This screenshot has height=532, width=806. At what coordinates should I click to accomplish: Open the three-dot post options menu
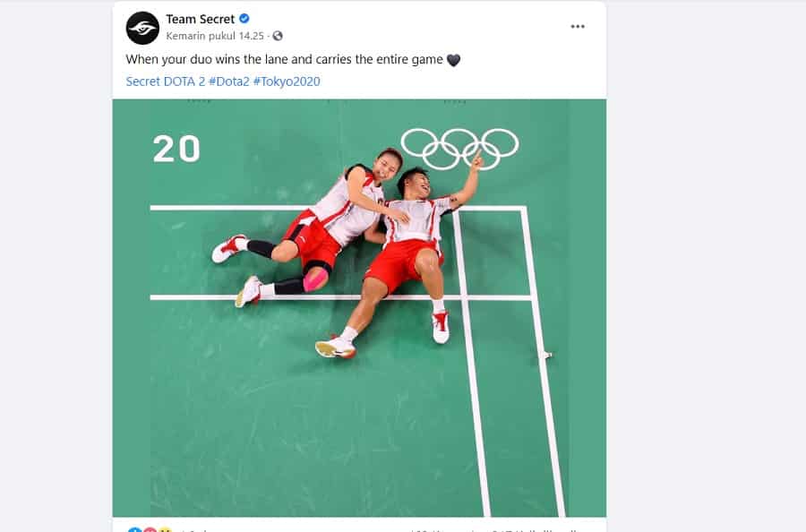pos(578,26)
